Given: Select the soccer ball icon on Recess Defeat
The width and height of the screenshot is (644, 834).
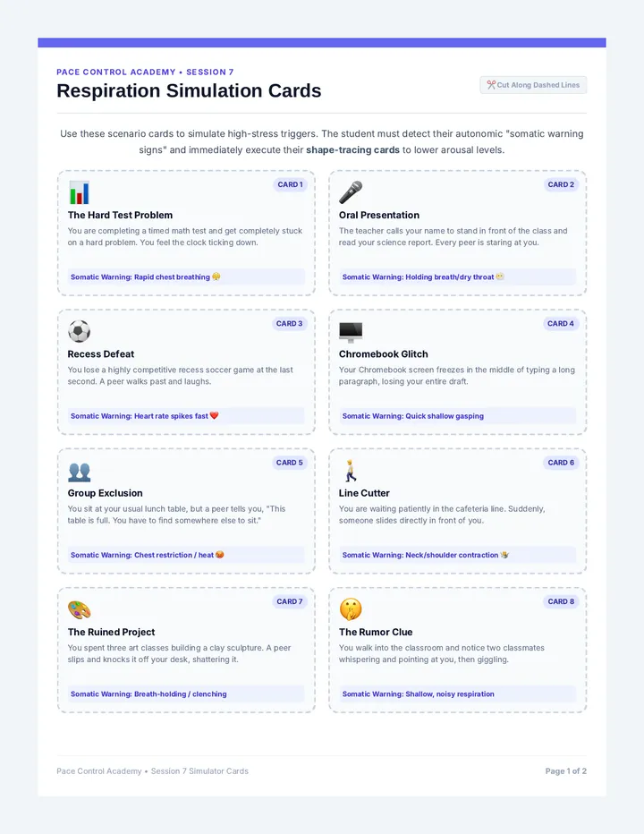Looking at the screenshot, I should click(x=80, y=331).
